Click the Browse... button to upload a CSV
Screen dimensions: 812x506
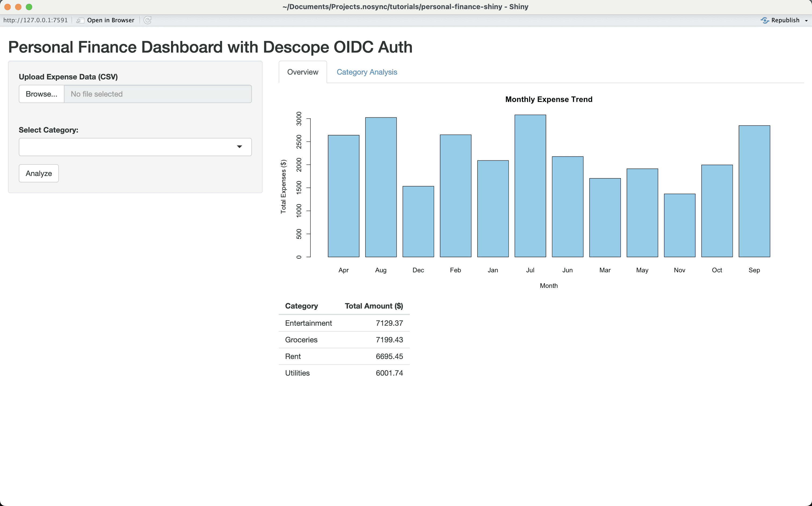tap(41, 94)
